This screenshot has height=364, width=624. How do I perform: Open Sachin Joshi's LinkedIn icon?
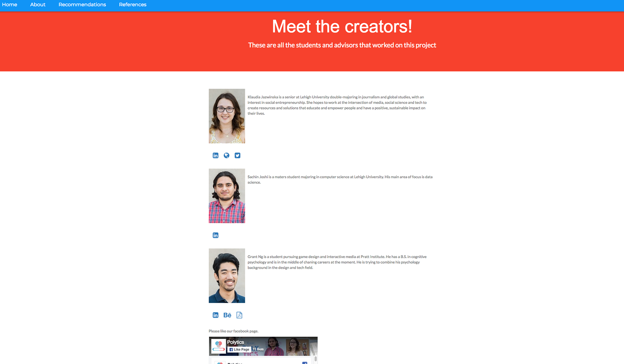(215, 235)
